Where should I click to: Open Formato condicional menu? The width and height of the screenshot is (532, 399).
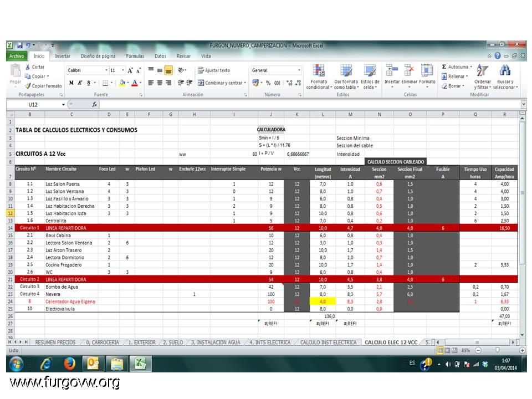tap(319, 77)
